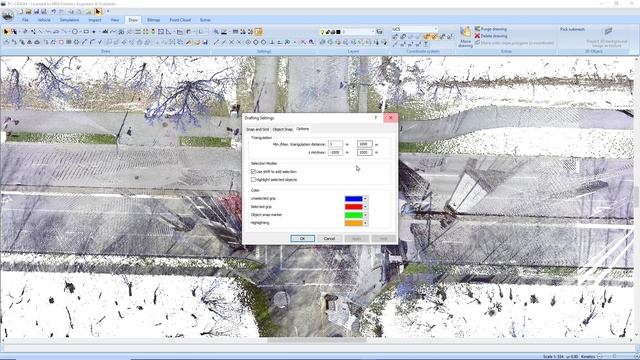The image size is (640, 360).
Task: Select the Options tab in dialog
Action: click(x=302, y=129)
